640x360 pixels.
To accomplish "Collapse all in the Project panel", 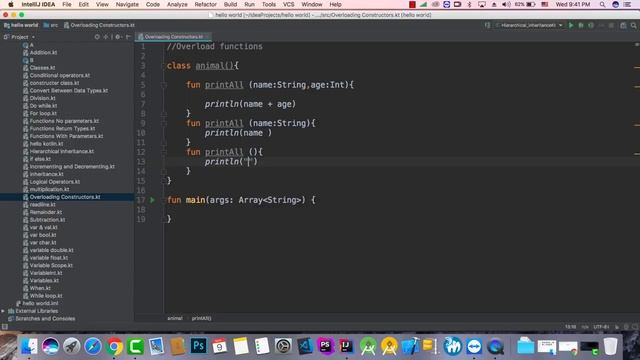I will (106, 37).
